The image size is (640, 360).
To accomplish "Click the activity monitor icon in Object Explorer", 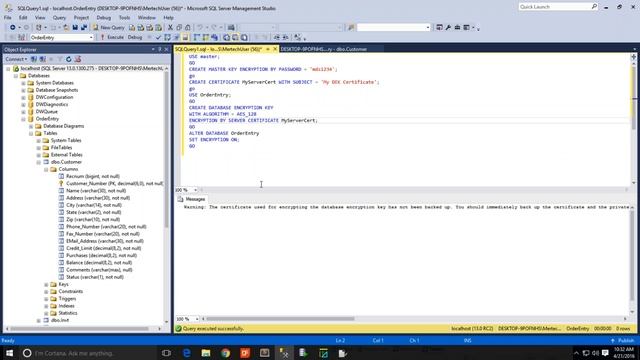I will pyautogui.click(x=78, y=59).
